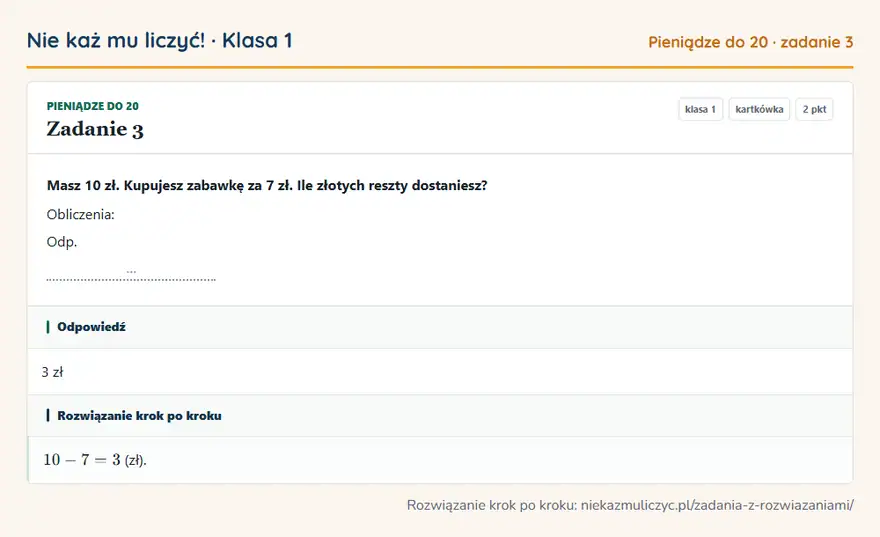Click the 'klasa 1' tag

tap(700, 109)
